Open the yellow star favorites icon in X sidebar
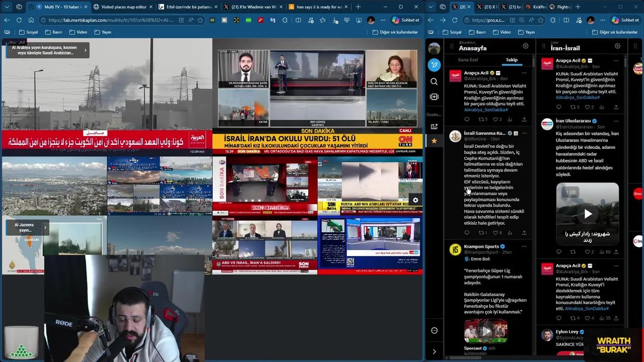This screenshot has width=644, height=362. click(x=434, y=141)
